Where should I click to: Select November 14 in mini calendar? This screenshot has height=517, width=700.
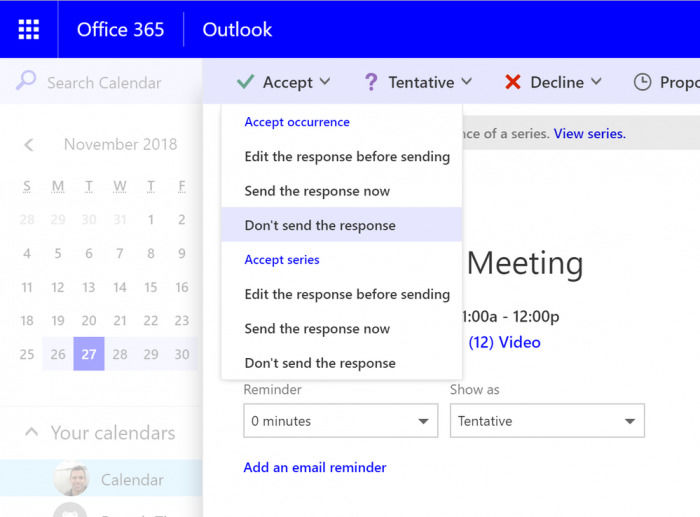pos(120,287)
